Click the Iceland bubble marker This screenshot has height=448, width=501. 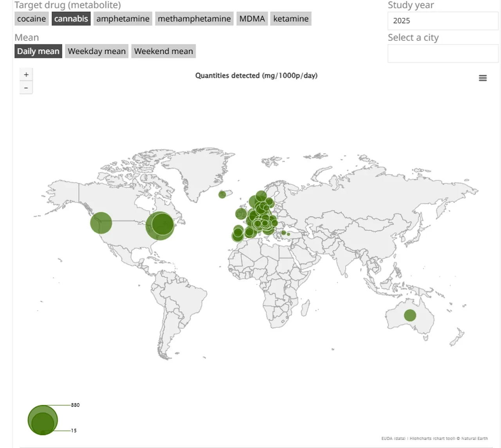point(222,194)
